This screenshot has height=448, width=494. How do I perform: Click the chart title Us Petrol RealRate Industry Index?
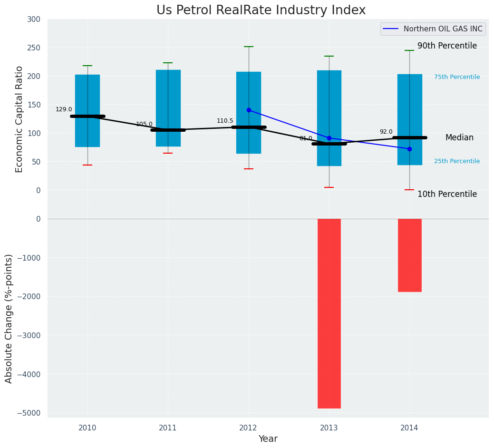[x=261, y=10]
